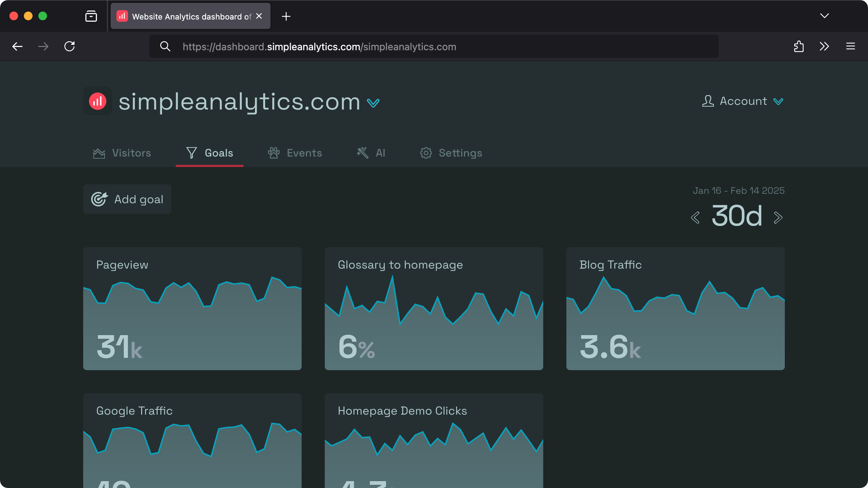Click the Settings gear icon

[x=426, y=153]
